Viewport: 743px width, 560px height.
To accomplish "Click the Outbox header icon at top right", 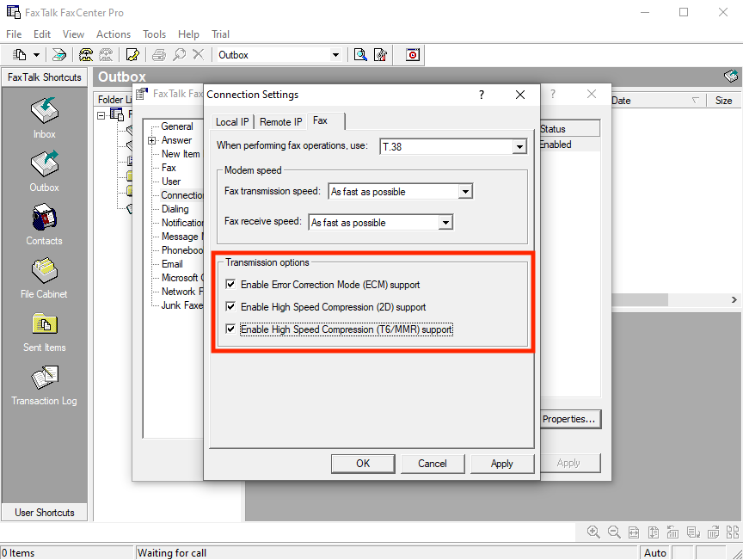I will pyautogui.click(x=731, y=76).
